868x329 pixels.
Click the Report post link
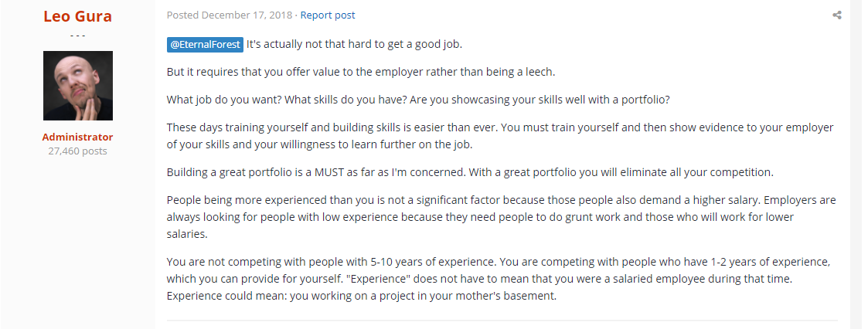(x=328, y=15)
